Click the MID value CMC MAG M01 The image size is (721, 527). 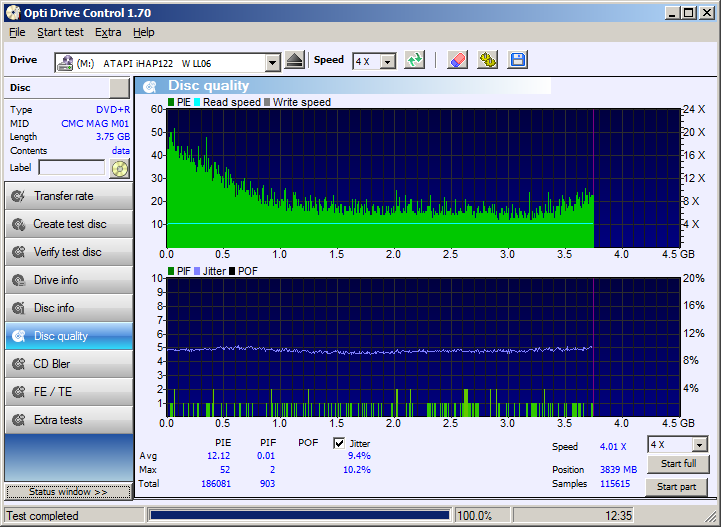coord(95,124)
